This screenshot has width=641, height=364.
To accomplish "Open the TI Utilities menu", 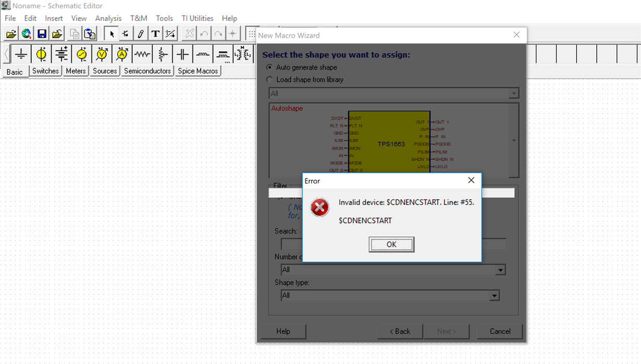I will click(x=198, y=18).
